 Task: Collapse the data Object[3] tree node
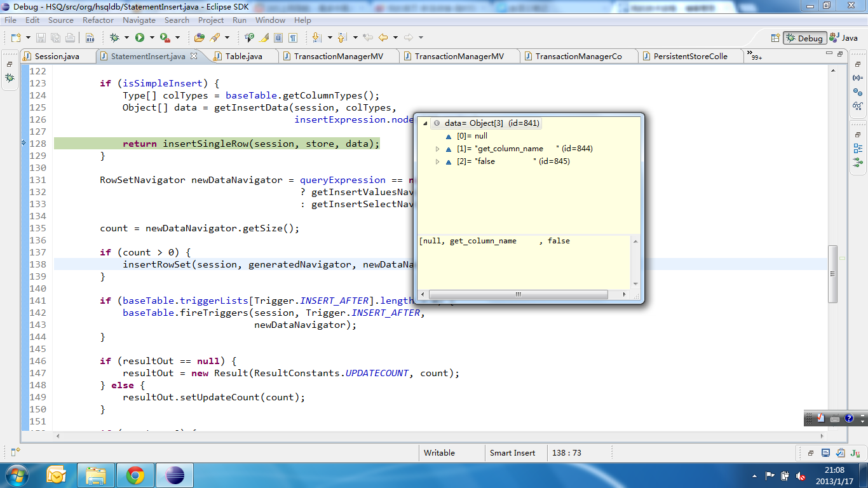(x=425, y=123)
